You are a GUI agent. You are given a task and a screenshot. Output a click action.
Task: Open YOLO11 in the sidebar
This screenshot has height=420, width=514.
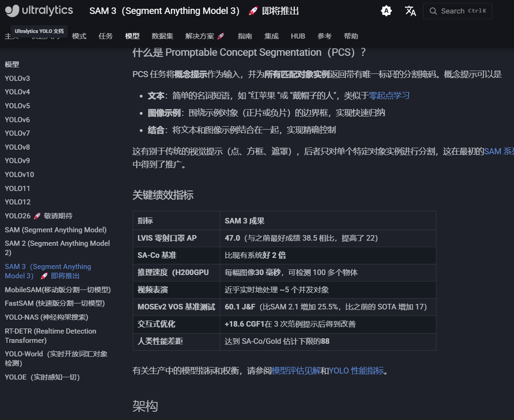click(x=17, y=188)
